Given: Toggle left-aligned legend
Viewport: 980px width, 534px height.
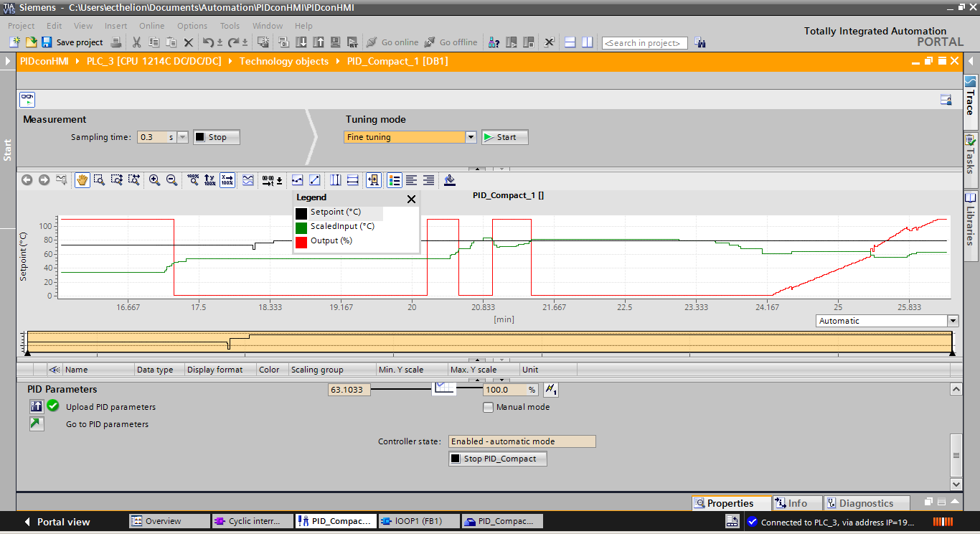Looking at the screenshot, I should click(x=411, y=180).
